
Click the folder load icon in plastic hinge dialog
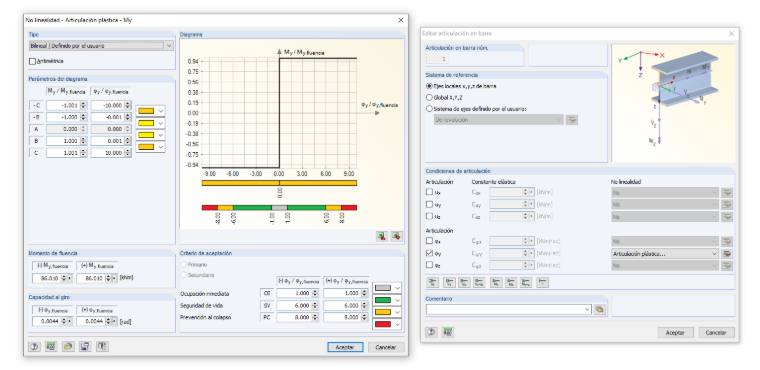click(x=68, y=346)
